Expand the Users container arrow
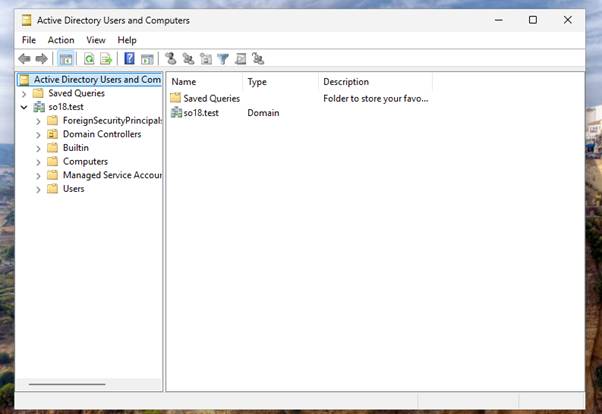The width and height of the screenshot is (602, 414). click(x=38, y=189)
